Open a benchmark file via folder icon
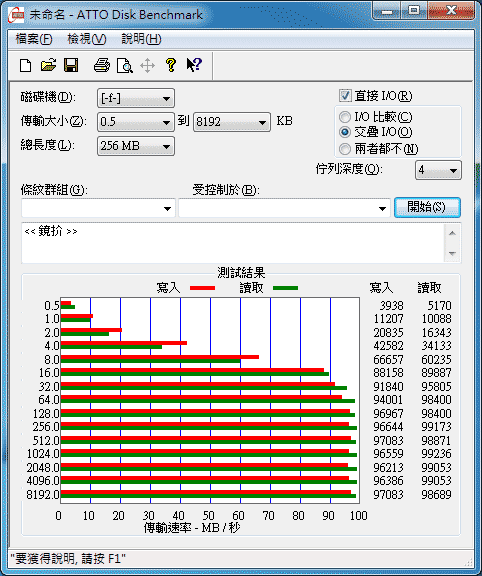Image resolution: width=482 pixels, height=576 pixels. coord(48,65)
